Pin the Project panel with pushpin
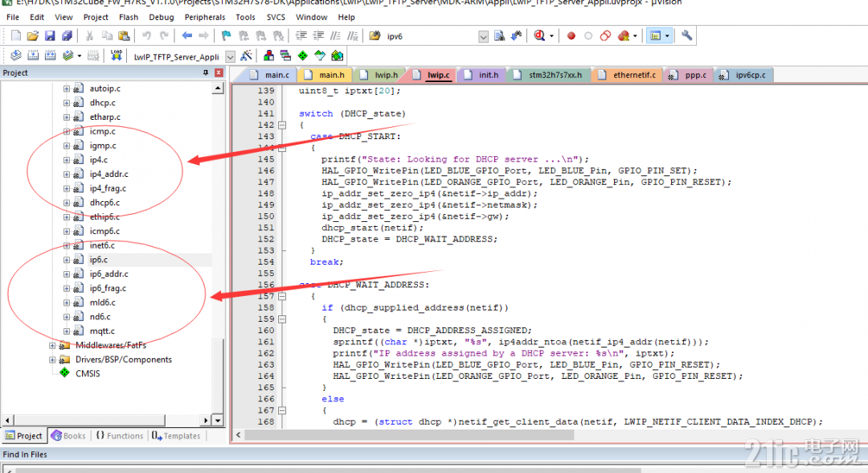The height and width of the screenshot is (473, 868). pos(206,72)
